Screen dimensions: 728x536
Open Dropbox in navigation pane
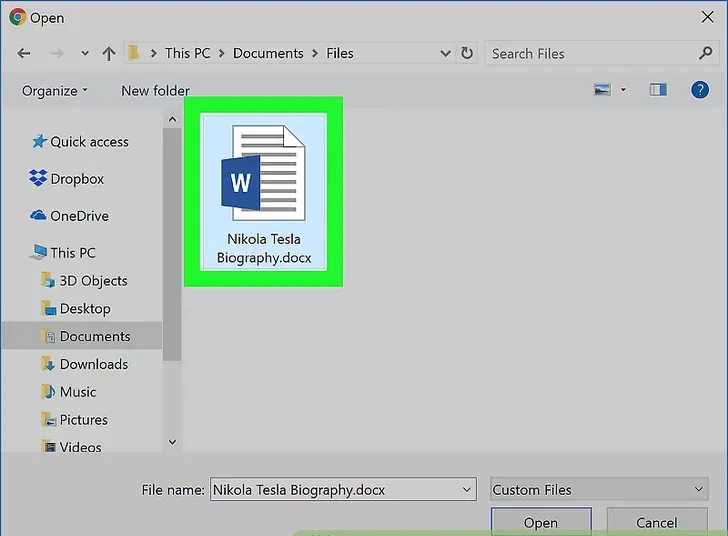click(x=67, y=178)
